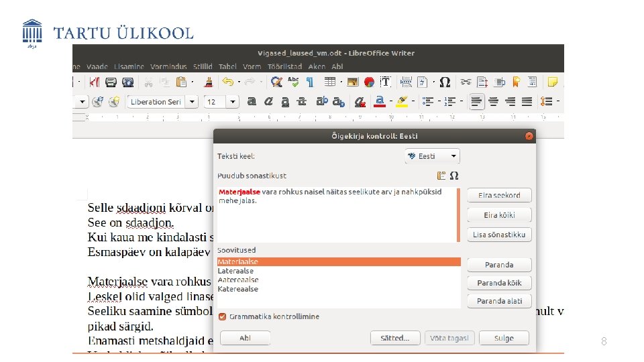Expand the font size dropdown arrow

tap(233, 101)
